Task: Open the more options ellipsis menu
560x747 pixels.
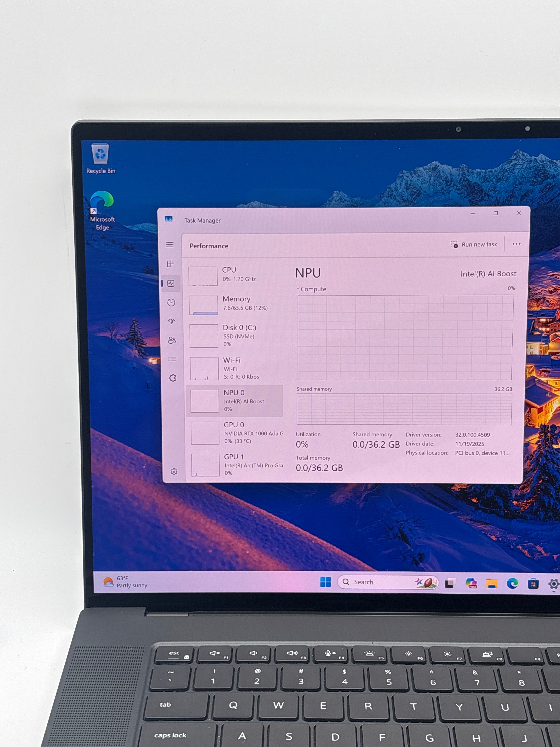Action: click(x=516, y=244)
